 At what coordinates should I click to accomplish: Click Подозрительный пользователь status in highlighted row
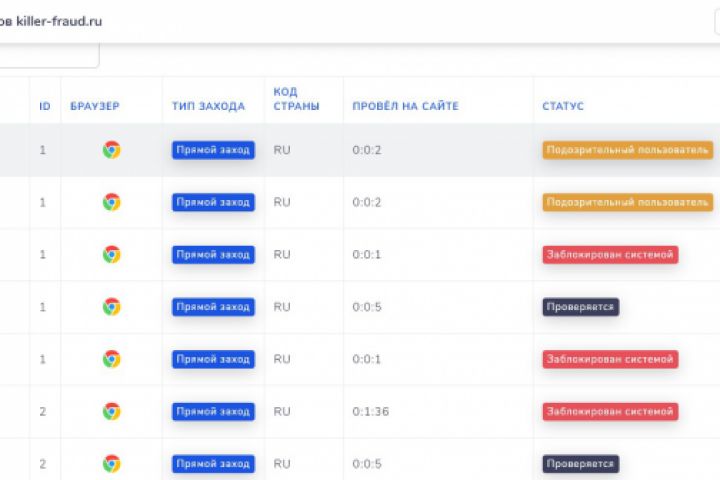tap(628, 150)
